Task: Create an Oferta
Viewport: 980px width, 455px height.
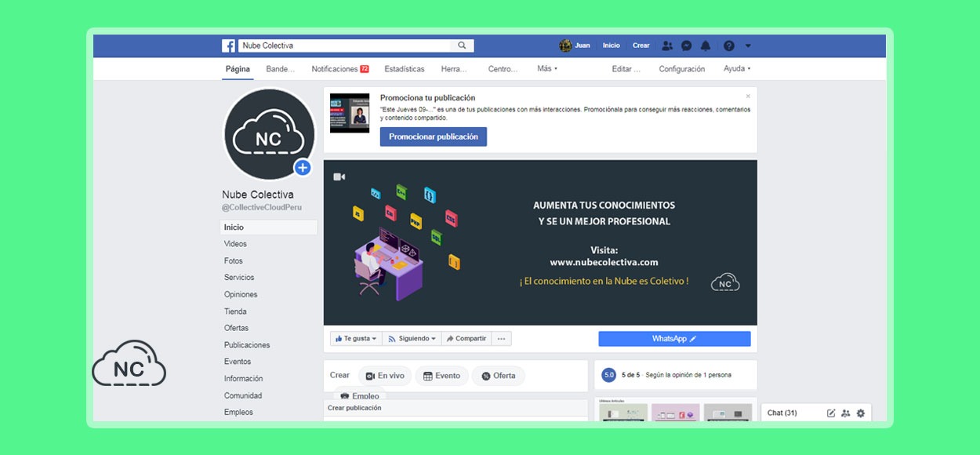Action: pos(499,376)
